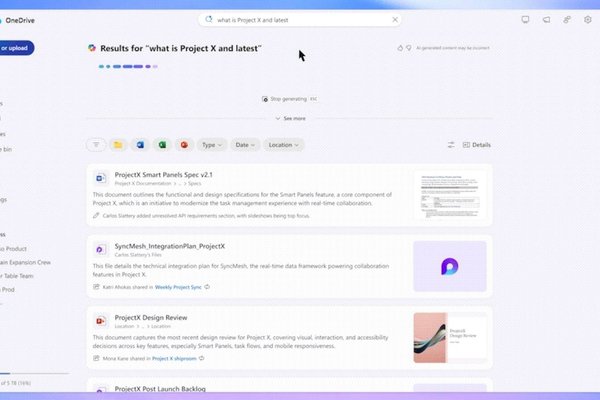Open the megaphone announcements icon in header
The width and height of the screenshot is (600, 400).
point(546,20)
